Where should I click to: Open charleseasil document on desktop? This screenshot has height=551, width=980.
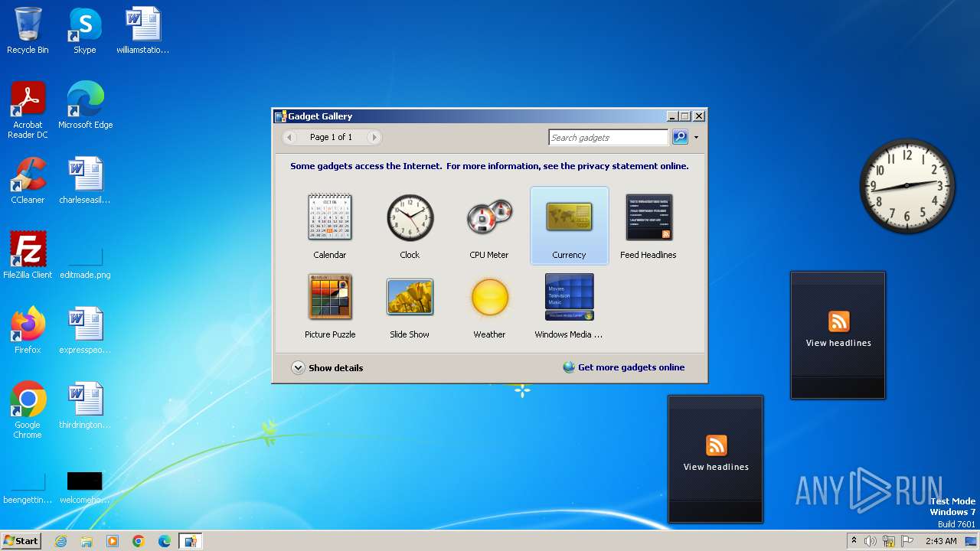point(85,181)
